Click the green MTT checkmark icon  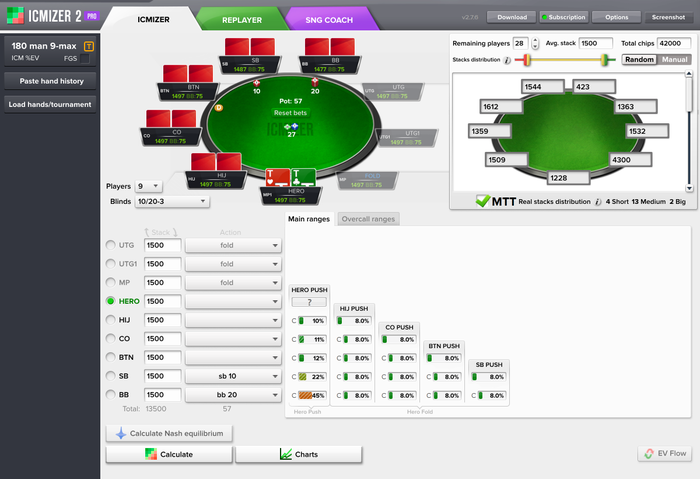coord(483,201)
